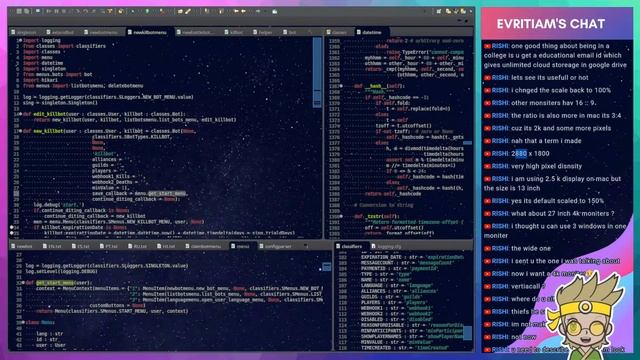Click the 'import logging' code line
Viewport: 640px width, 360px height.
[x=42, y=40]
